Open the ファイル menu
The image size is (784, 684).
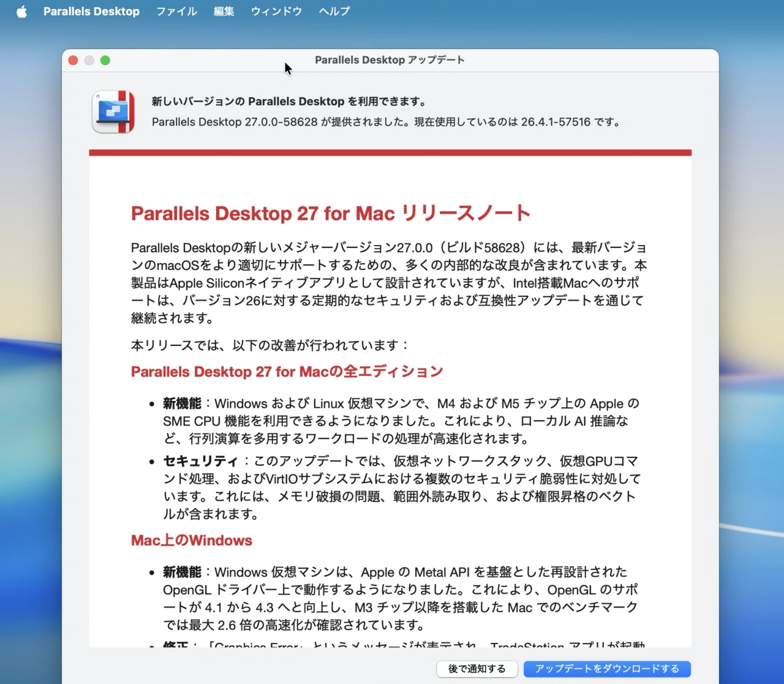(176, 11)
